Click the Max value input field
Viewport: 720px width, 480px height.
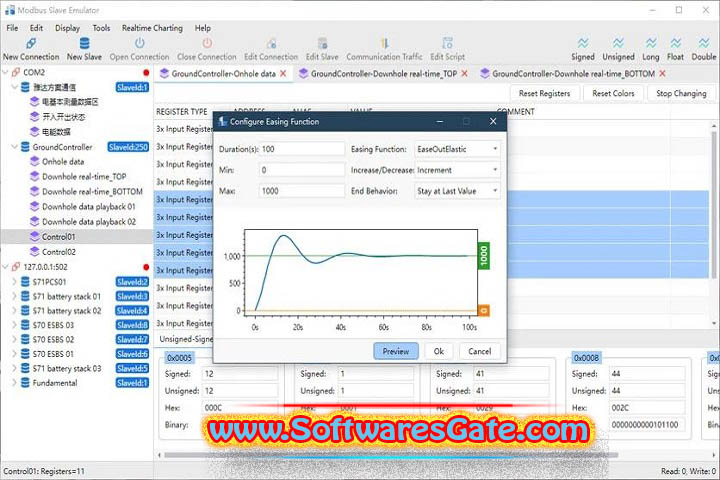tap(302, 191)
